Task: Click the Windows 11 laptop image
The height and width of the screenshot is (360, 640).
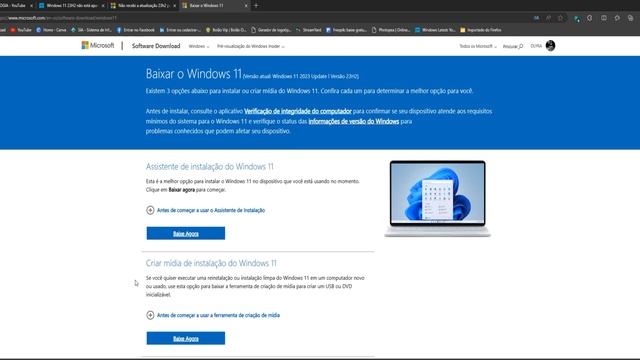Action: 438,199
